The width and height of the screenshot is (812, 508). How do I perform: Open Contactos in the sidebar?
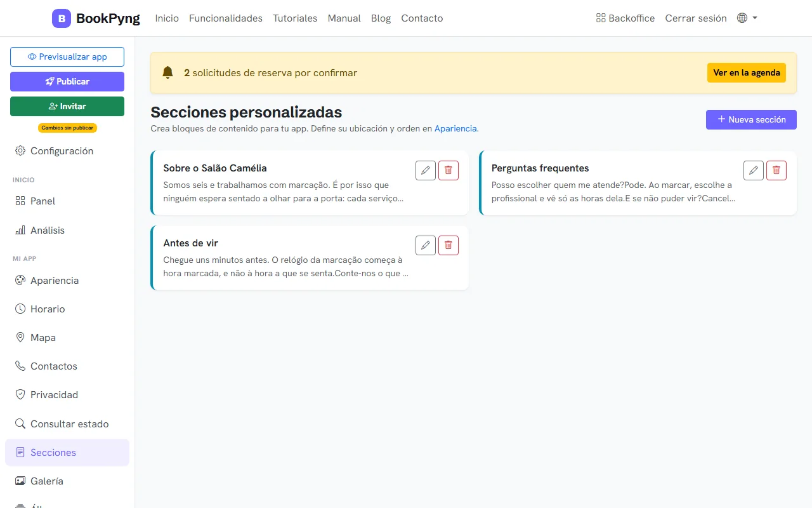tap(67, 366)
